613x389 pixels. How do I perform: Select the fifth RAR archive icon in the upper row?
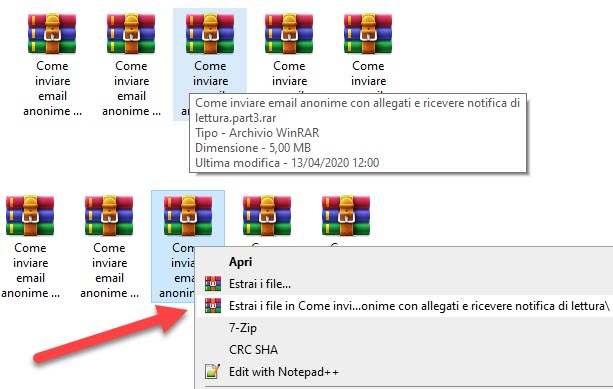click(368, 34)
